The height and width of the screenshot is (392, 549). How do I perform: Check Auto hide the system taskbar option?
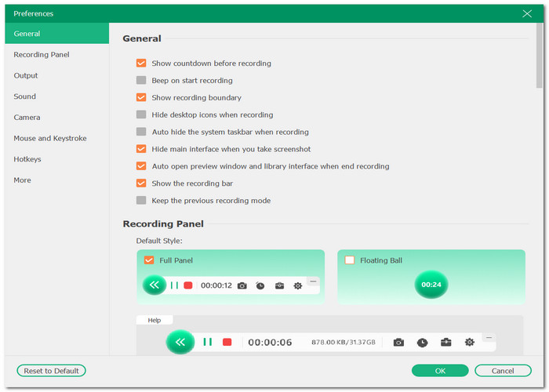[x=141, y=132]
